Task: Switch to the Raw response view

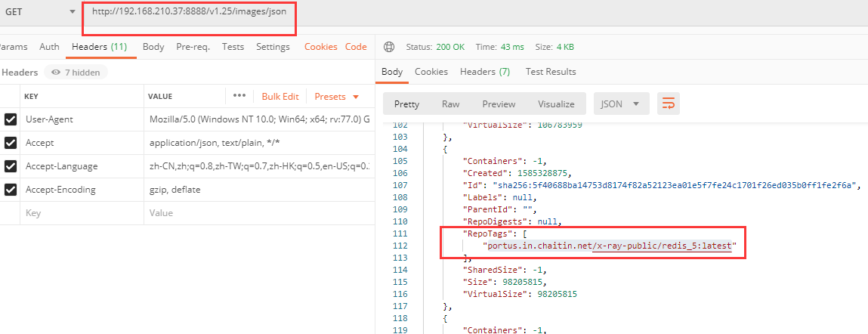Action: click(450, 104)
